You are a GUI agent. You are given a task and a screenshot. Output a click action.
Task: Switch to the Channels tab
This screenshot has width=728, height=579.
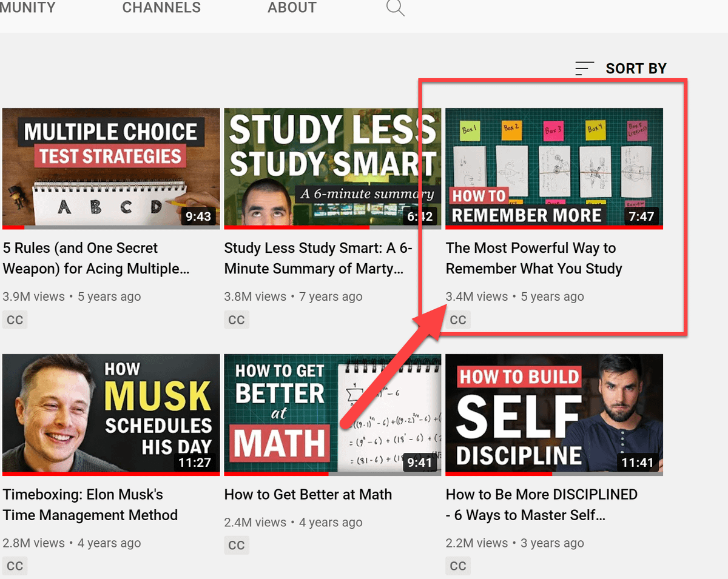(x=161, y=8)
